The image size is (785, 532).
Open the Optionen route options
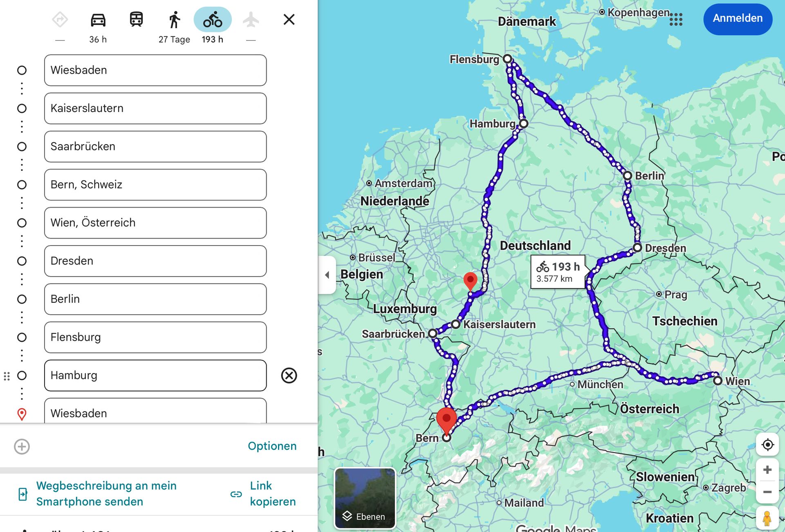(272, 446)
